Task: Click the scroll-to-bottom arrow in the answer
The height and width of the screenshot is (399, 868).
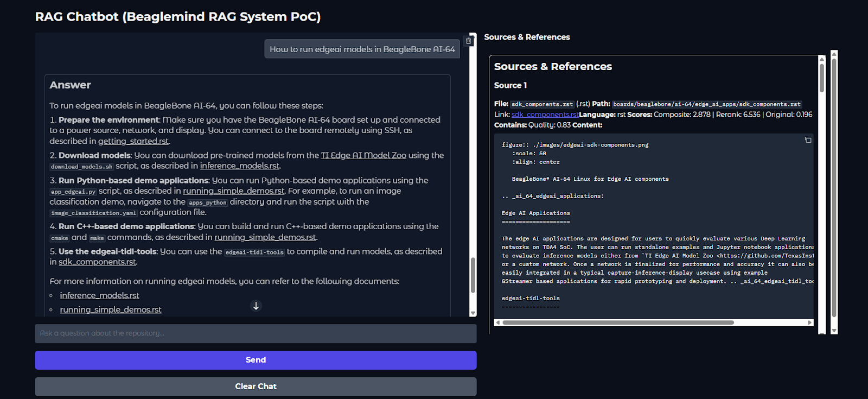Action: [256, 306]
